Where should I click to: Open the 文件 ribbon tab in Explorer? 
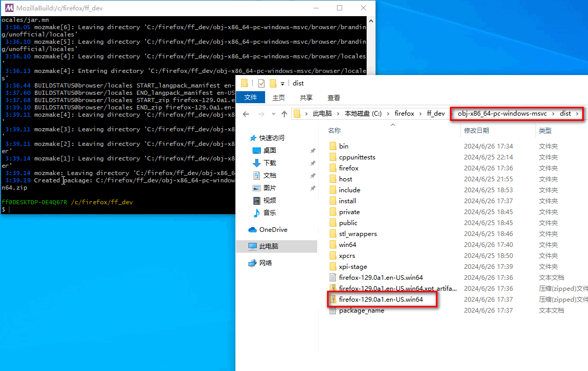click(251, 97)
